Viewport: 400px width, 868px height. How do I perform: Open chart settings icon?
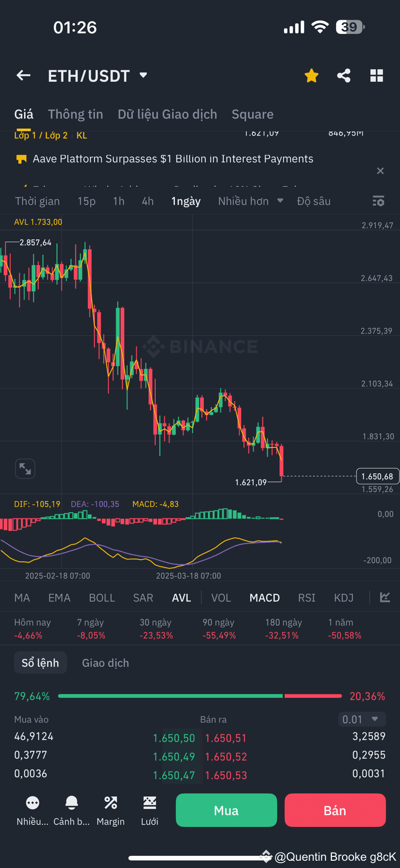378,201
